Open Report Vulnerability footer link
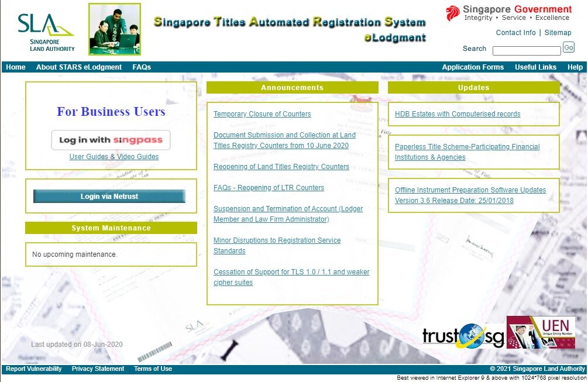Screen dimensions: 588x382 point(34,369)
